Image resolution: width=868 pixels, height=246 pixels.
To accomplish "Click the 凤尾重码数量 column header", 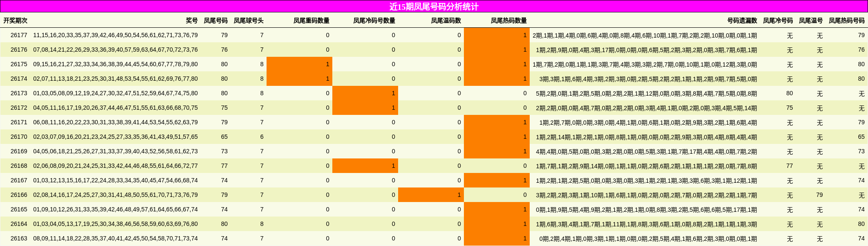I will pyautogui.click(x=311, y=20).
